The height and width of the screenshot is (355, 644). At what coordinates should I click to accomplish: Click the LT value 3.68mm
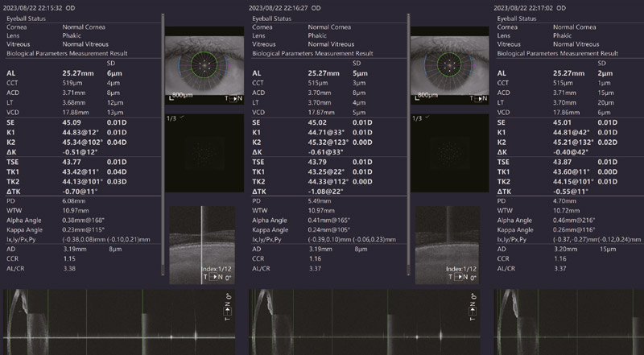[x=74, y=103]
